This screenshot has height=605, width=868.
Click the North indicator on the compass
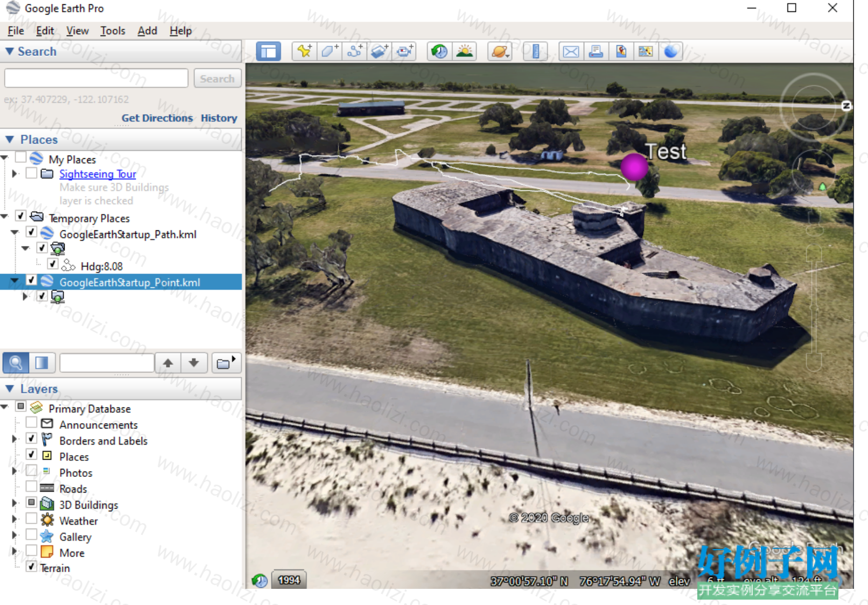pyautogui.click(x=846, y=105)
